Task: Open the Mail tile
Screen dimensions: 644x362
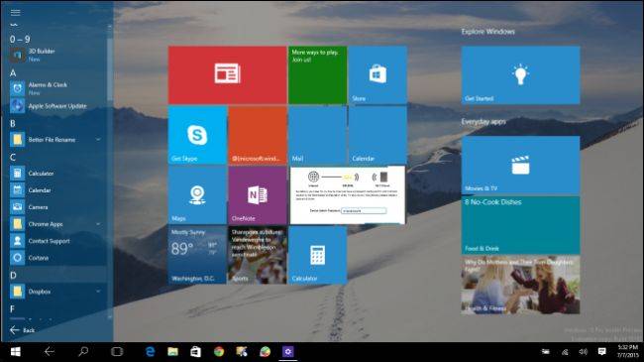Action: pos(317,135)
